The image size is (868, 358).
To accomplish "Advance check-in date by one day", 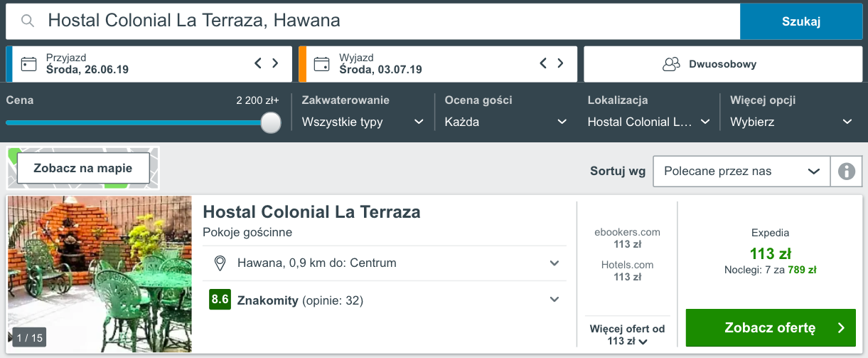I will tap(276, 63).
